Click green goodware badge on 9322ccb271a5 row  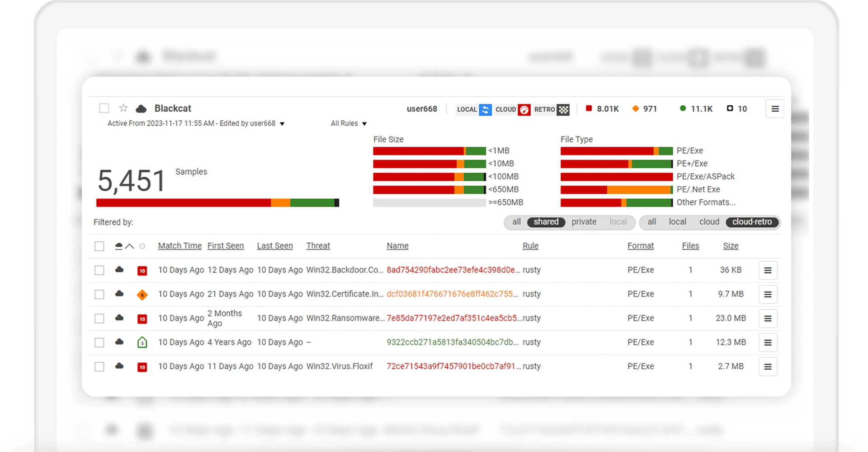coord(142,342)
